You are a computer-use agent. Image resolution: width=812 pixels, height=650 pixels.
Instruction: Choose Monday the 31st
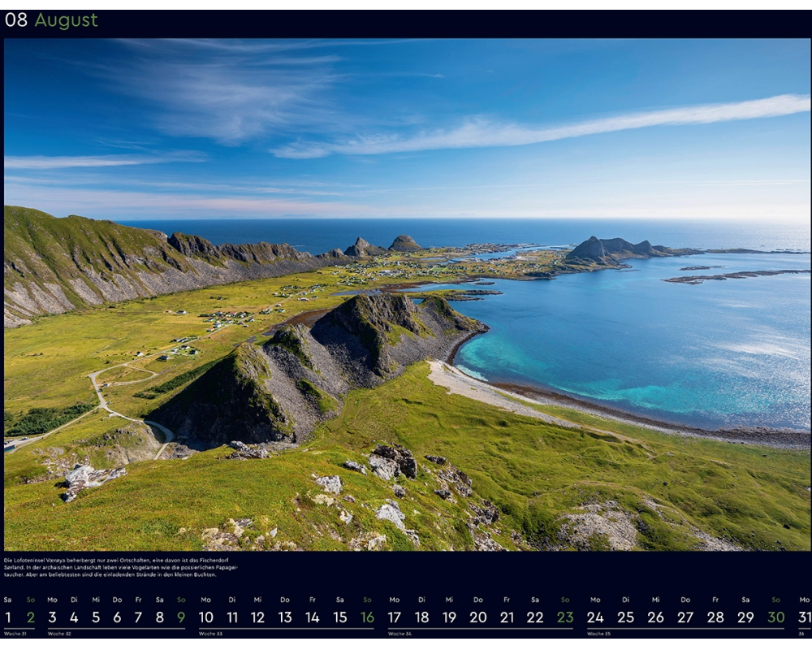804,617
